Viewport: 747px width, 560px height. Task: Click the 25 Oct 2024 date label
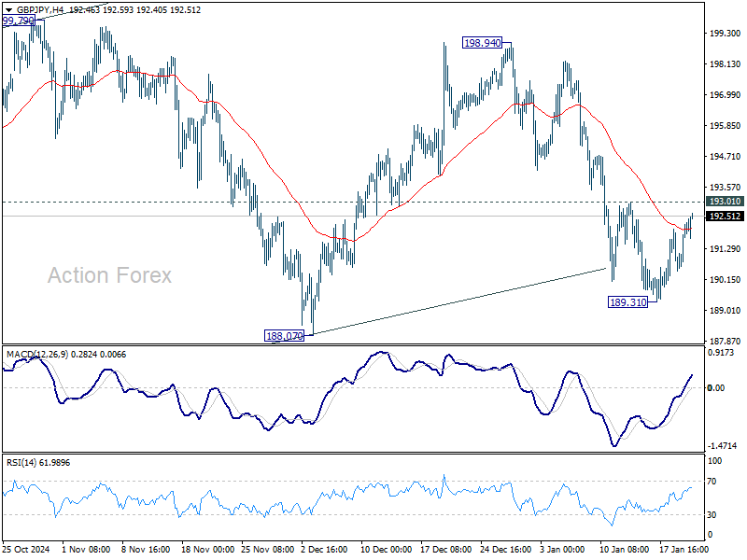26,549
